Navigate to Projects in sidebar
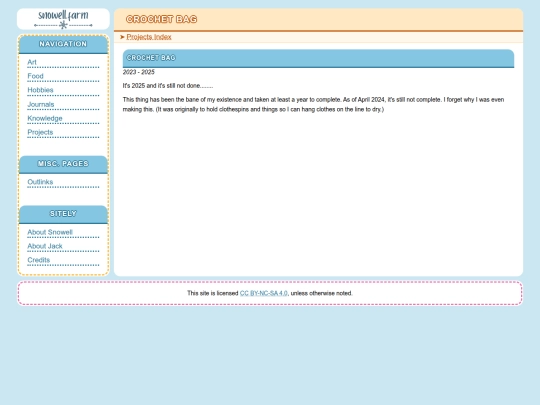This screenshot has height=405, width=540. tap(40, 132)
